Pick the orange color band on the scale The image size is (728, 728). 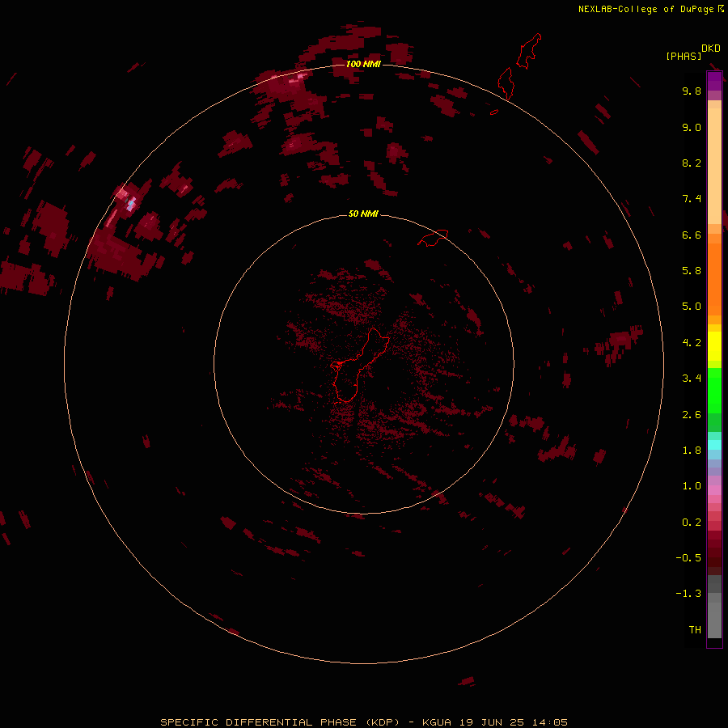(714, 279)
